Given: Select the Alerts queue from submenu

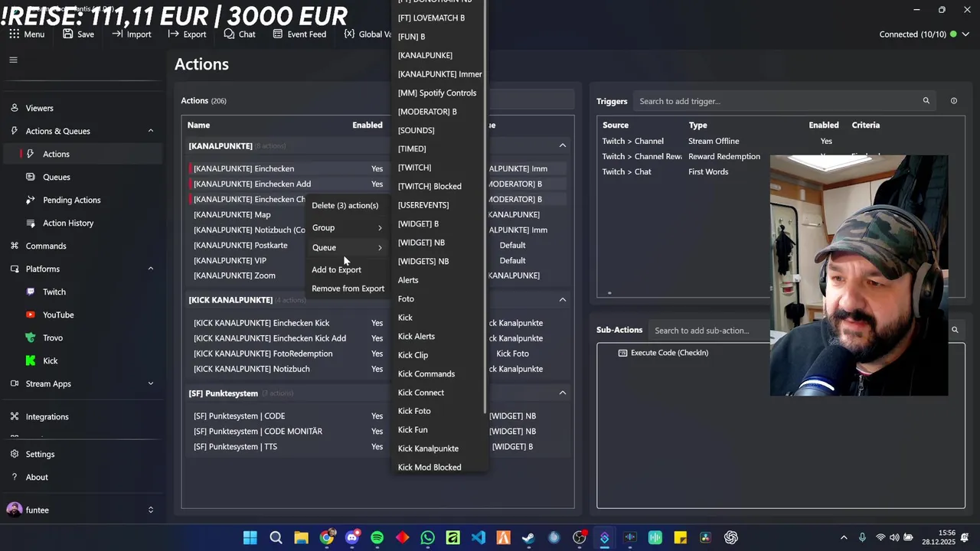Looking at the screenshot, I should (408, 280).
